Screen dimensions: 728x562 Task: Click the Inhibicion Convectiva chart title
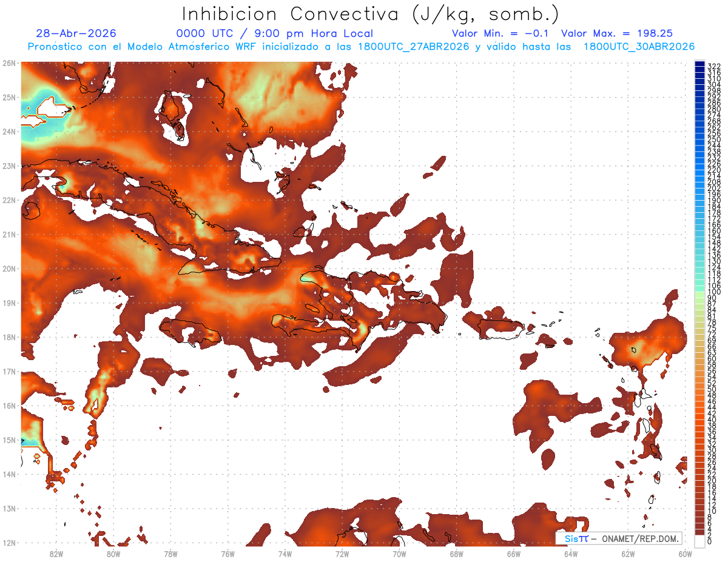tap(371, 13)
